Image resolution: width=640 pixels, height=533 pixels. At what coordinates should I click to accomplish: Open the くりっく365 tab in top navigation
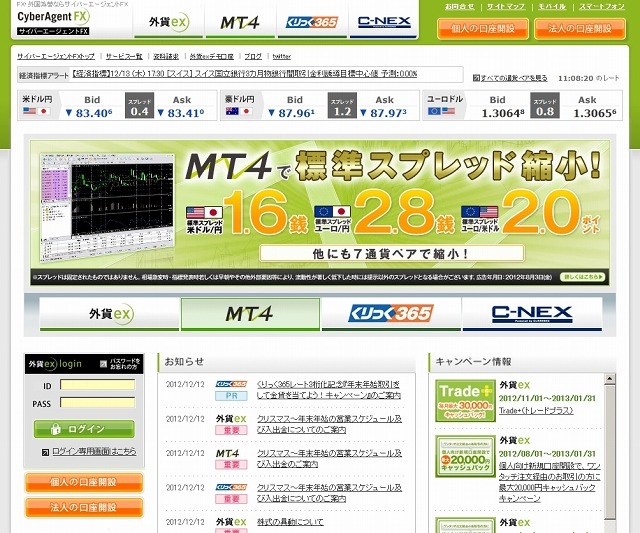[312, 22]
